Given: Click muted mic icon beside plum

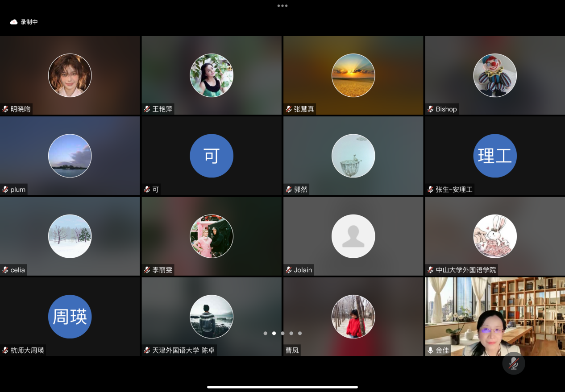Looking at the screenshot, I should click(x=5, y=190).
